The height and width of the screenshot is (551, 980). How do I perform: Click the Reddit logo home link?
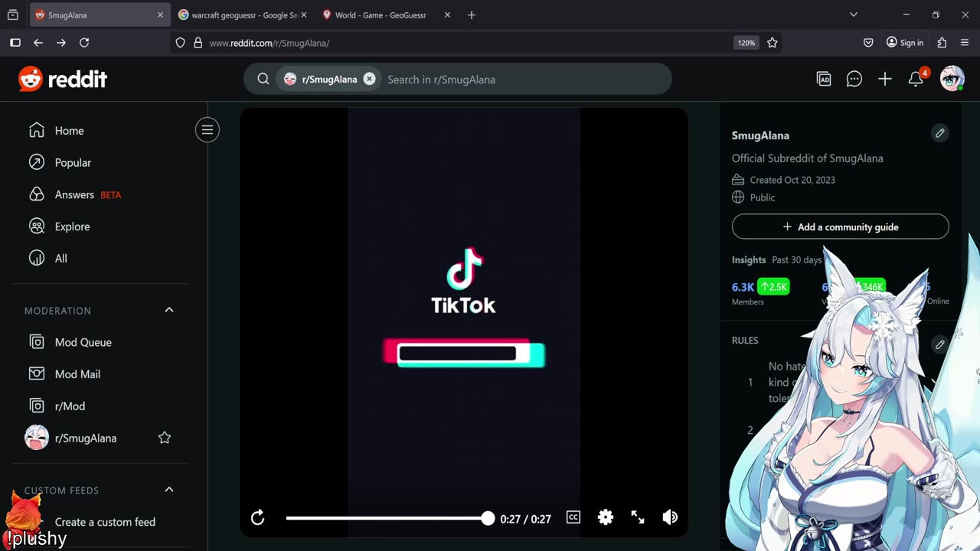point(63,79)
